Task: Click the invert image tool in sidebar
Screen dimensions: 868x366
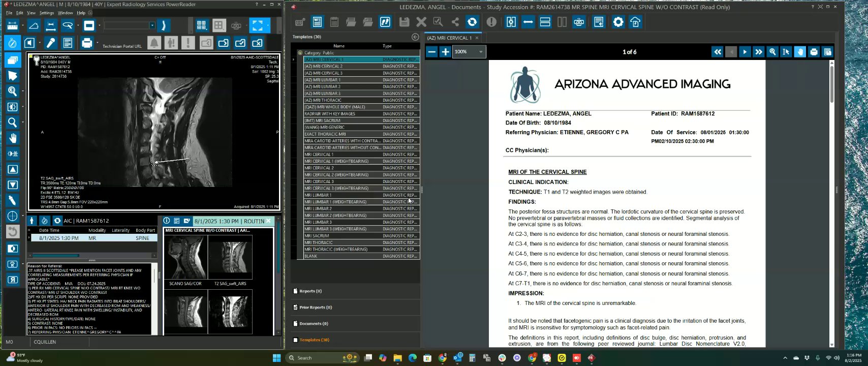Action: pyautogui.click(x=13, y=248)
